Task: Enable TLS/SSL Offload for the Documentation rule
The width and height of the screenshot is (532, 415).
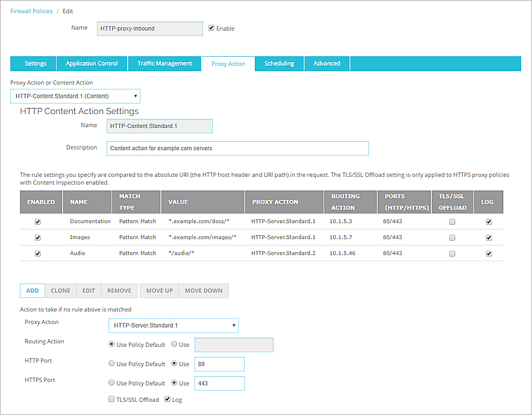Action: point(452,221)
